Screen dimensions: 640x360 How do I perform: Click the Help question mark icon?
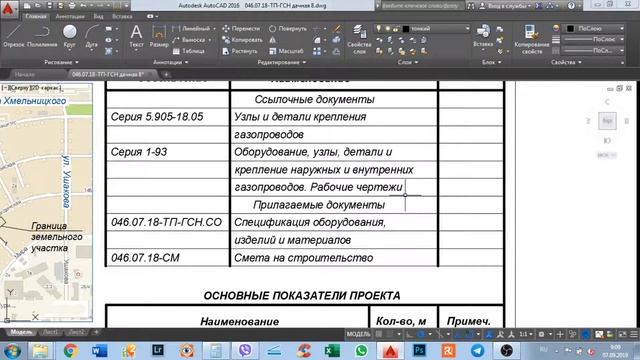pyautogui.click(x=571, y=6)
